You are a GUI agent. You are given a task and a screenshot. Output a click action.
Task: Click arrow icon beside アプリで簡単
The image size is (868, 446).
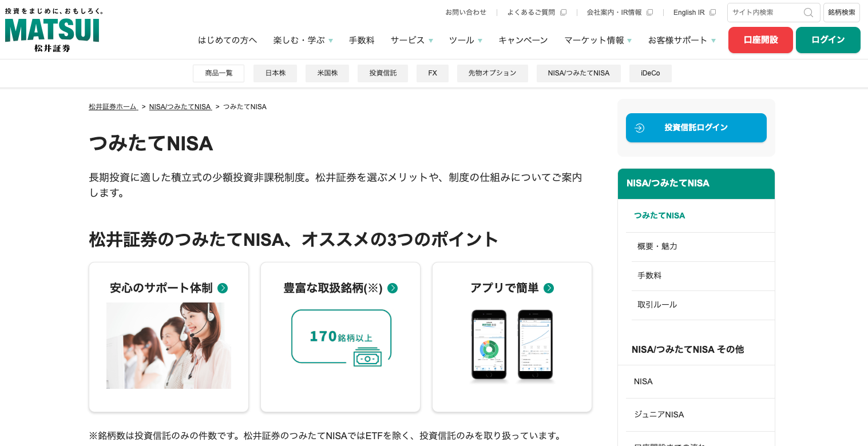[549, 288]
